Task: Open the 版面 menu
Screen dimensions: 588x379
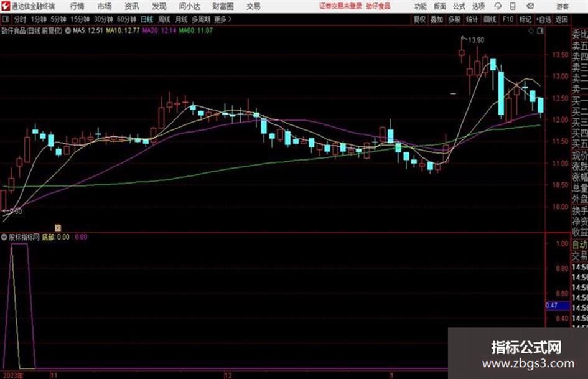Action: [x=439, y=6]
